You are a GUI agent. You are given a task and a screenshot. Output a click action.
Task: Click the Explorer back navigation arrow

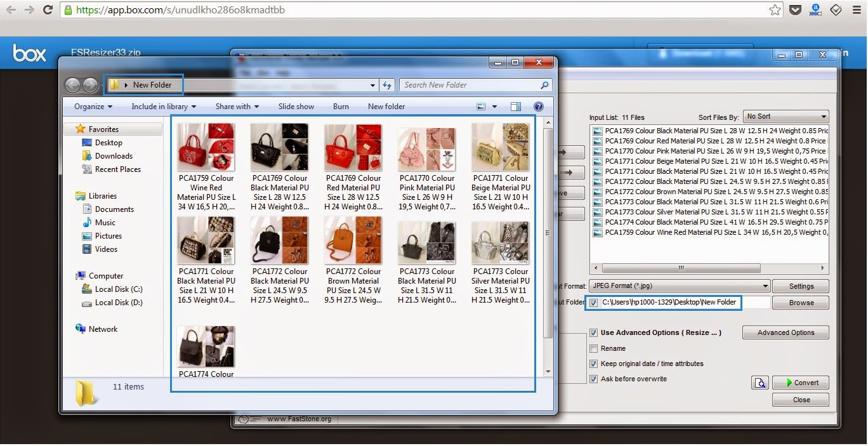click(73, 85)
